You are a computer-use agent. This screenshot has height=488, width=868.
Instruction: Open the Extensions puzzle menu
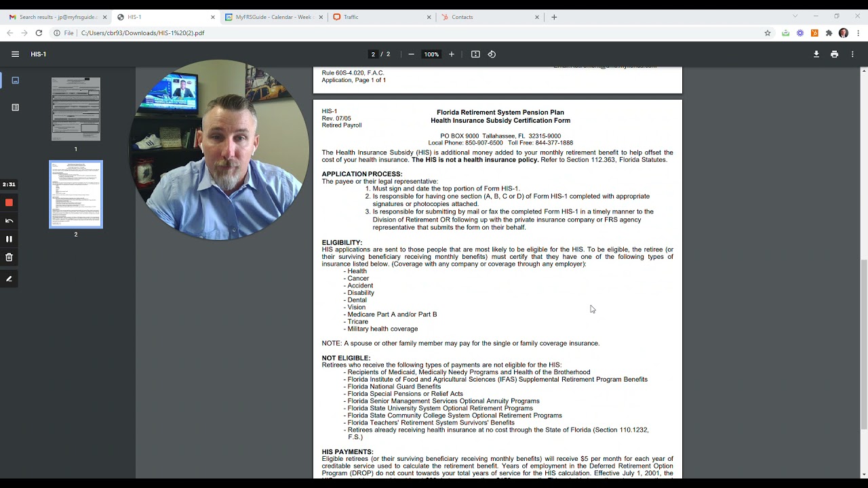pyautogui.click(x=829, y=33)
